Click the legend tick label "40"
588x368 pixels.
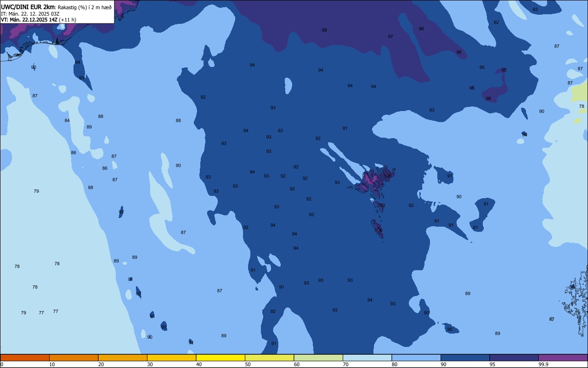(199, 364)
